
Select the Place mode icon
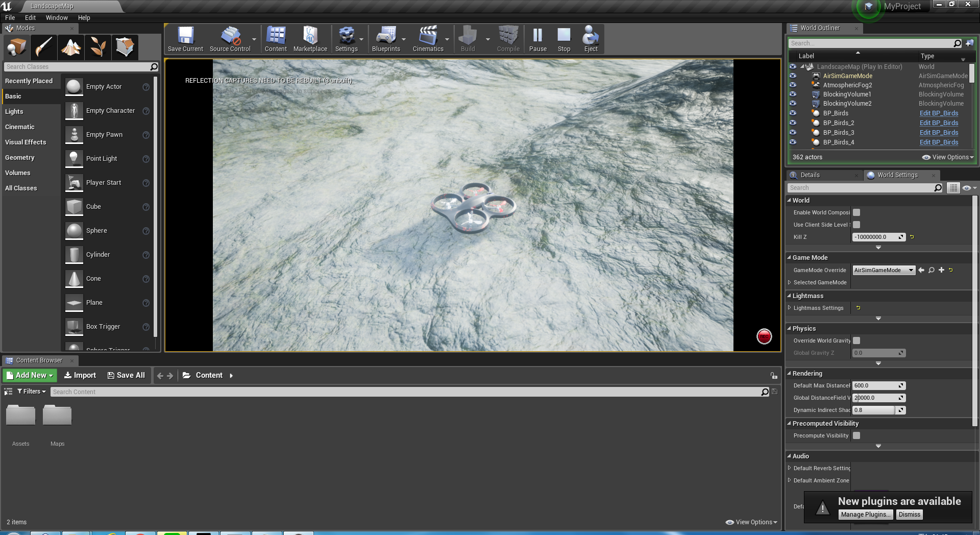[x=16, y=47]
